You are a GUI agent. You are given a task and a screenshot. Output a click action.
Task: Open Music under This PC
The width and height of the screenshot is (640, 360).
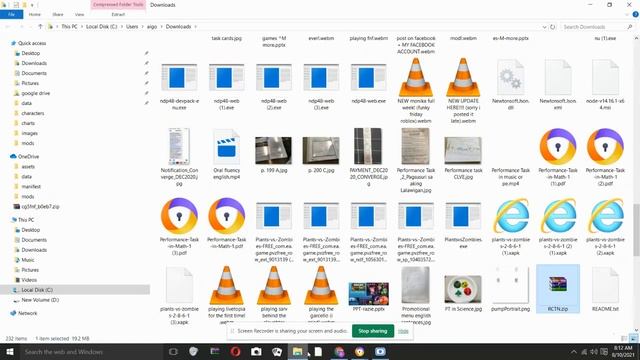[x=28, y=260]
